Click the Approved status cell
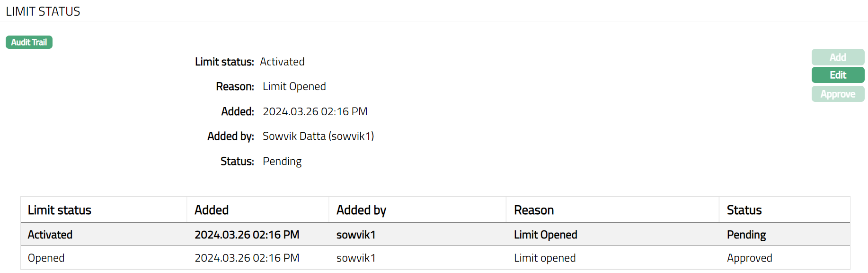Screen dimensions: 868x273 749,258
